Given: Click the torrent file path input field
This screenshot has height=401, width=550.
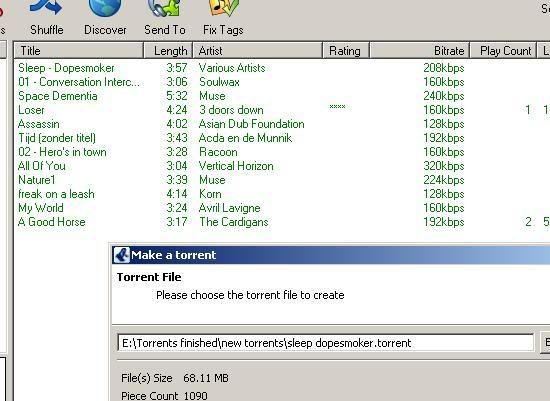Looking at the screenshot, I should pos(326,343).
